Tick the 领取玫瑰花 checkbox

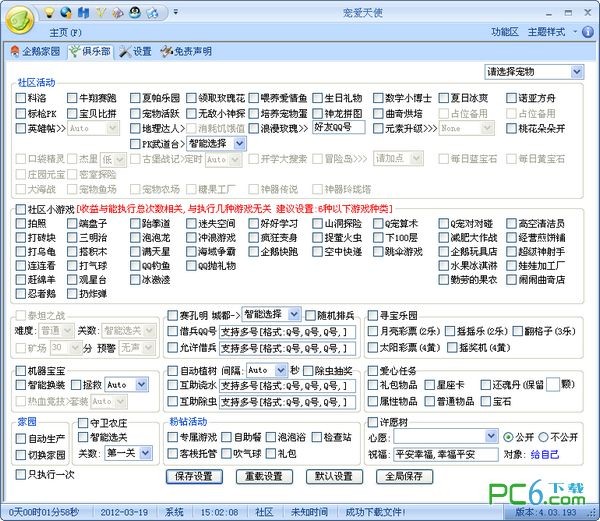pos(191,98)
